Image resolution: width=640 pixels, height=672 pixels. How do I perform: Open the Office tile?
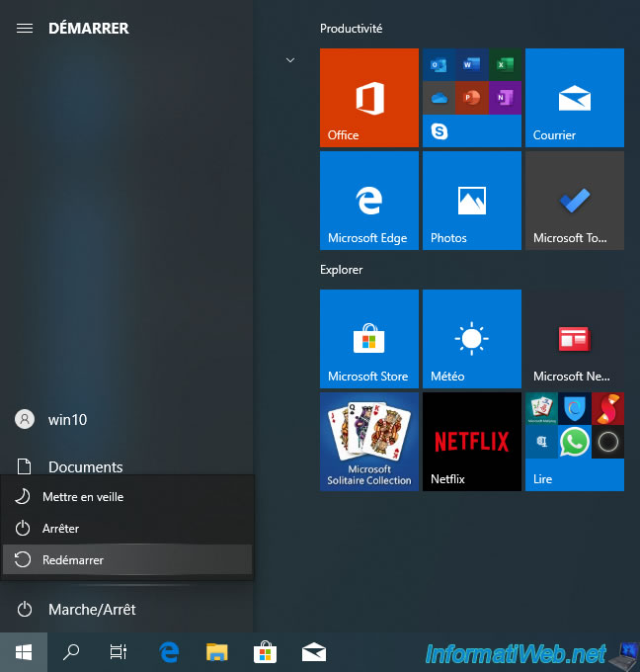tap(368, 98)
